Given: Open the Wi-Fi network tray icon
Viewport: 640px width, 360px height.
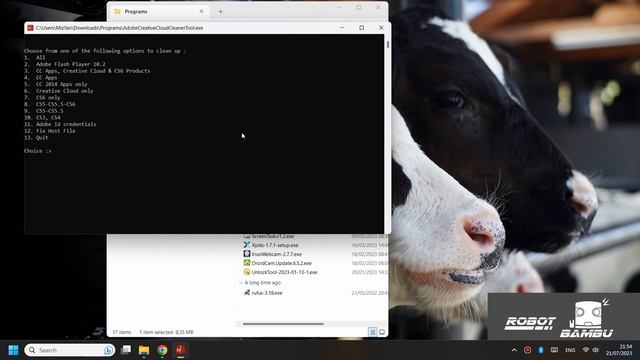Looking at the screenshot, I should tap(586, 350).
